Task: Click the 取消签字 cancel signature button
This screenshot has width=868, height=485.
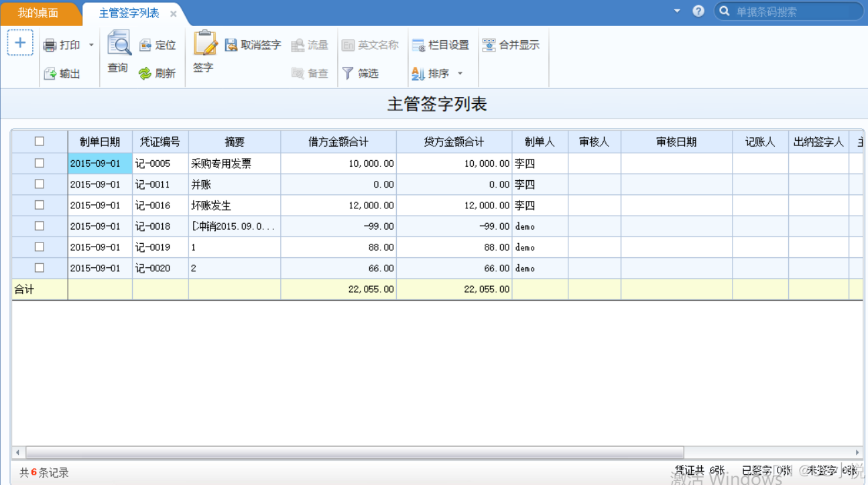Action: 253,45
